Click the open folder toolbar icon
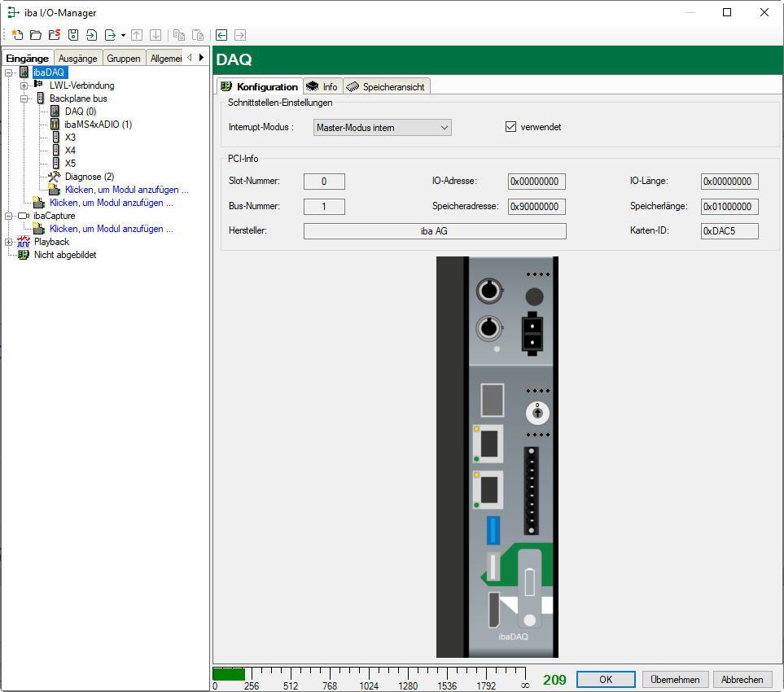784x692 pixels. [36, 35]
